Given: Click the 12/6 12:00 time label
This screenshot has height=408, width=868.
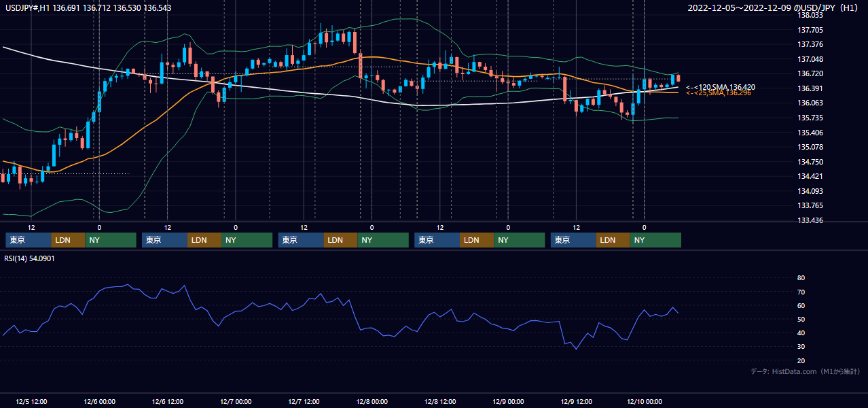Looking at the screenshot, I should (x=167, y=402).
